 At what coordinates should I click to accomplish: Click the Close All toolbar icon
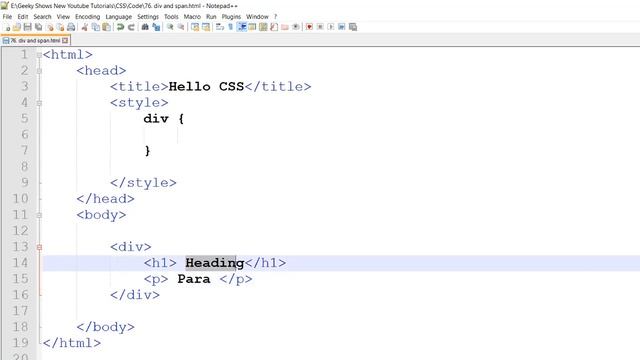point(60,27)
